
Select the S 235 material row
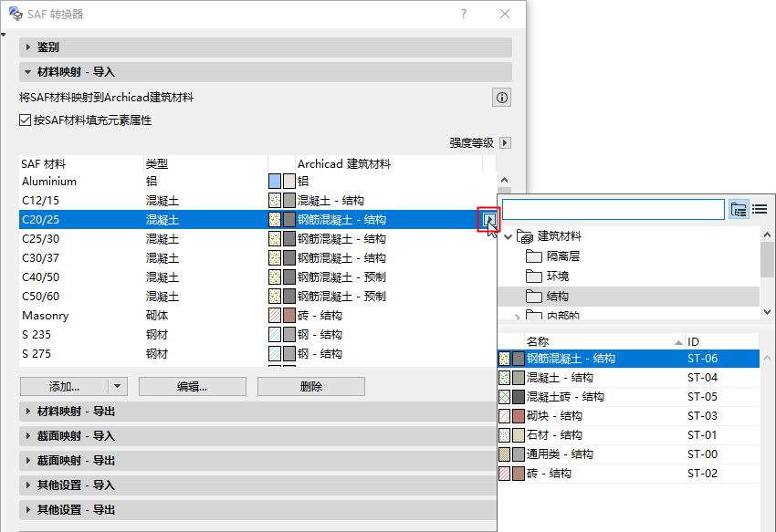tap(257, 335)
